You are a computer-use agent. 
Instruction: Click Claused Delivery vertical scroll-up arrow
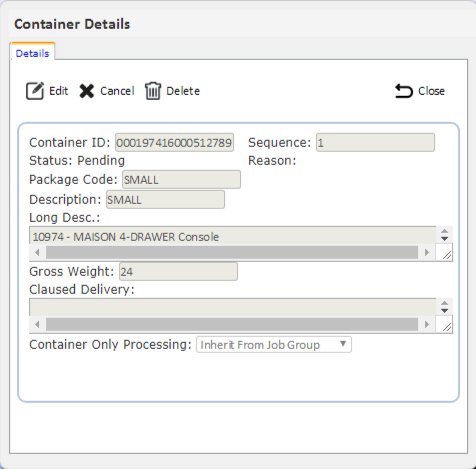[x=444, y=303]
